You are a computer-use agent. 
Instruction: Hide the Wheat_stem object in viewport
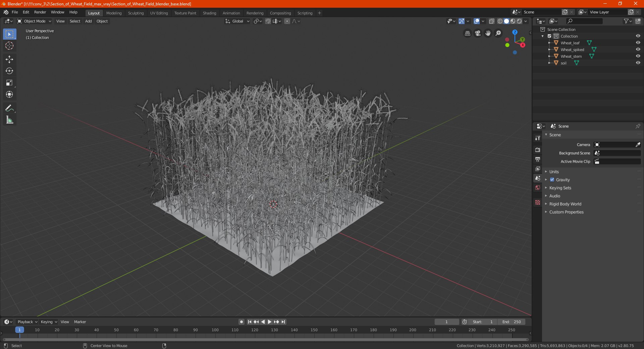point(638,56)
